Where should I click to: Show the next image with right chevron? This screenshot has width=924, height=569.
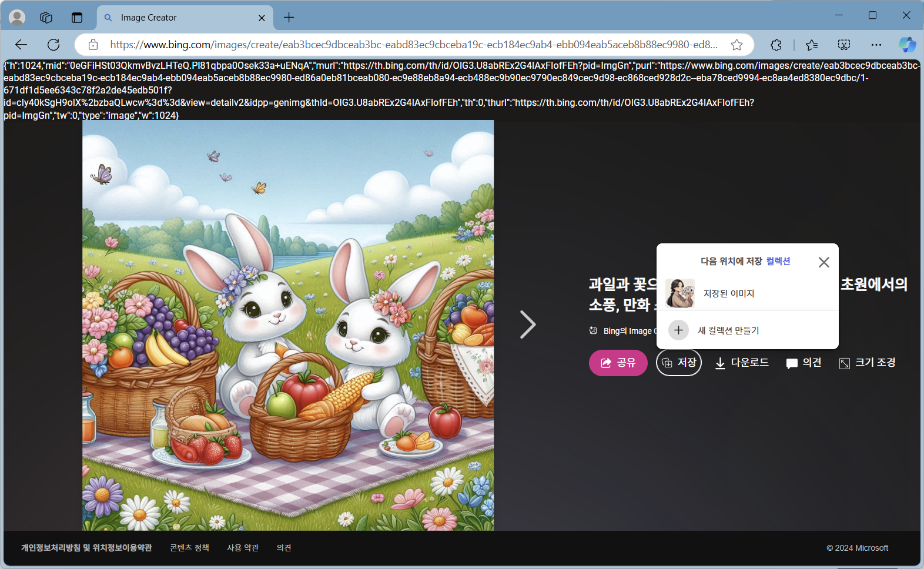tap(527, 324)
